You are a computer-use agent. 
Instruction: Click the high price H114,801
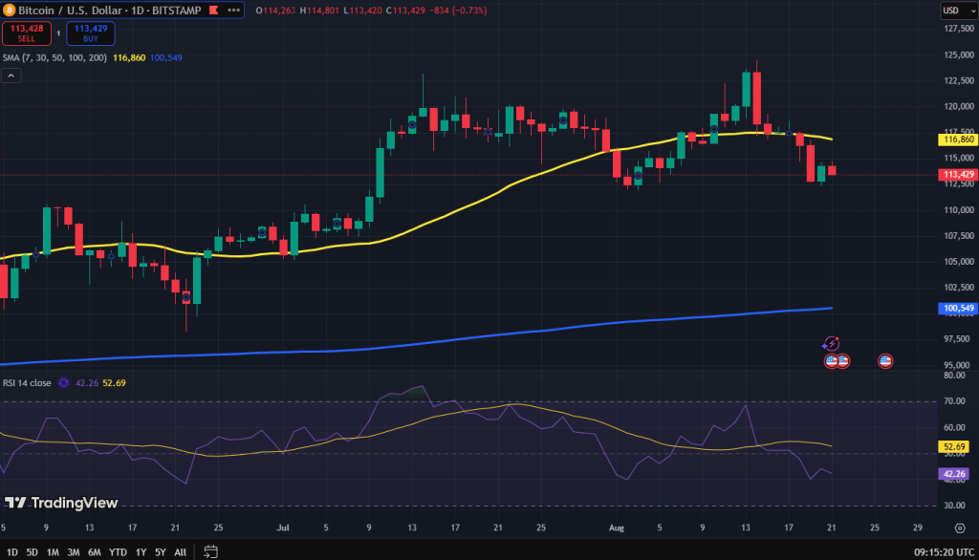319,11
